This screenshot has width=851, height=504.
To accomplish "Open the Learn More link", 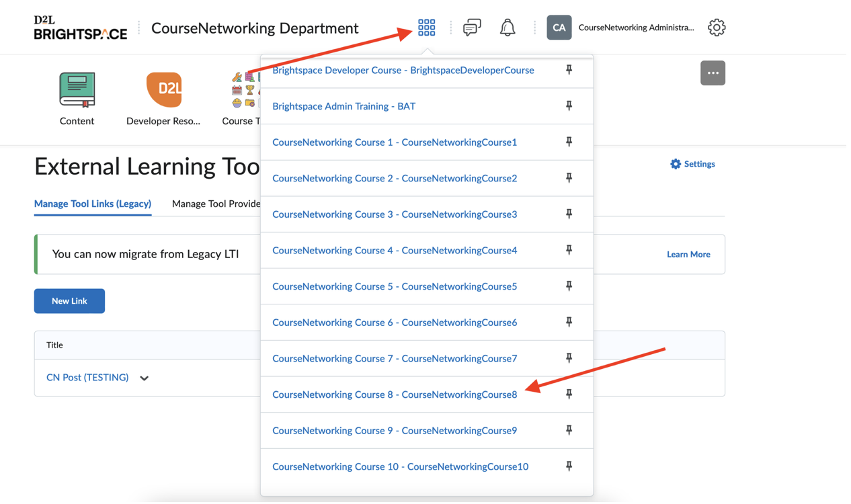I will click(688, 255).
